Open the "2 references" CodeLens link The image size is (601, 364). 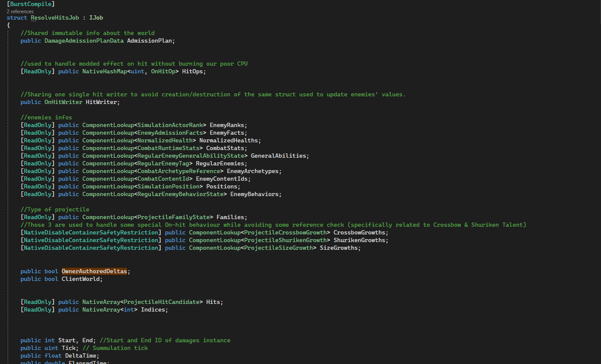20,12
